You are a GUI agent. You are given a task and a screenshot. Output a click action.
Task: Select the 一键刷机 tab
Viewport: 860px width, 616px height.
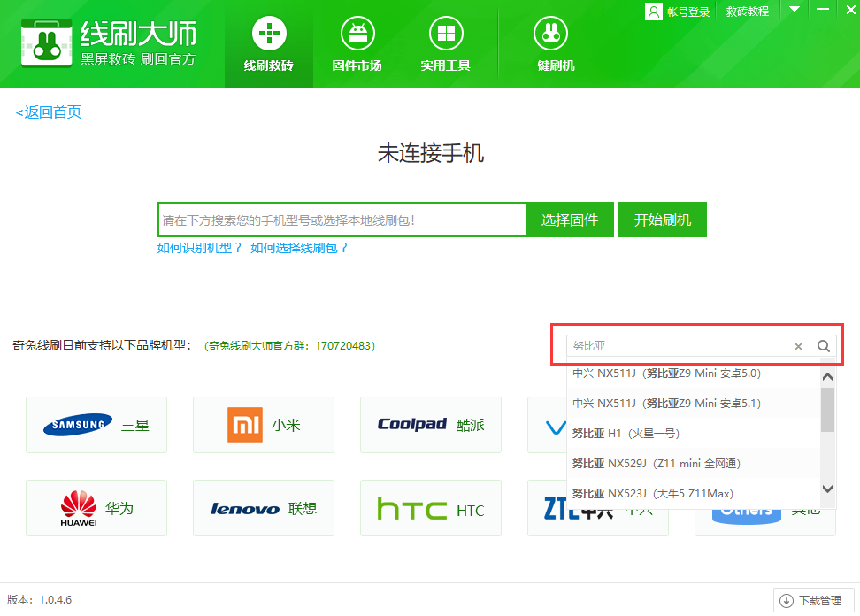click(550, 44)
